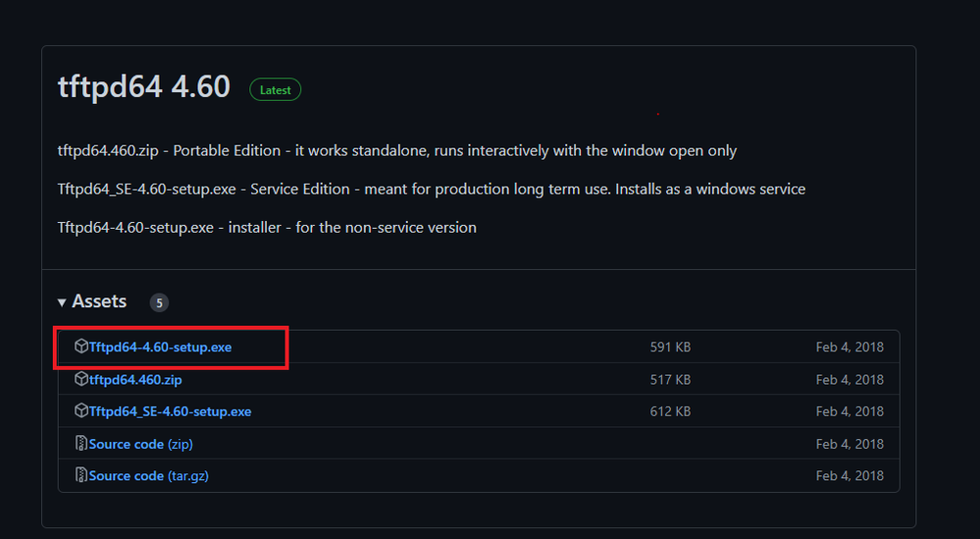
Task: Open the tftpd64 4.60 release title
Action: click(x=144, y=87)
